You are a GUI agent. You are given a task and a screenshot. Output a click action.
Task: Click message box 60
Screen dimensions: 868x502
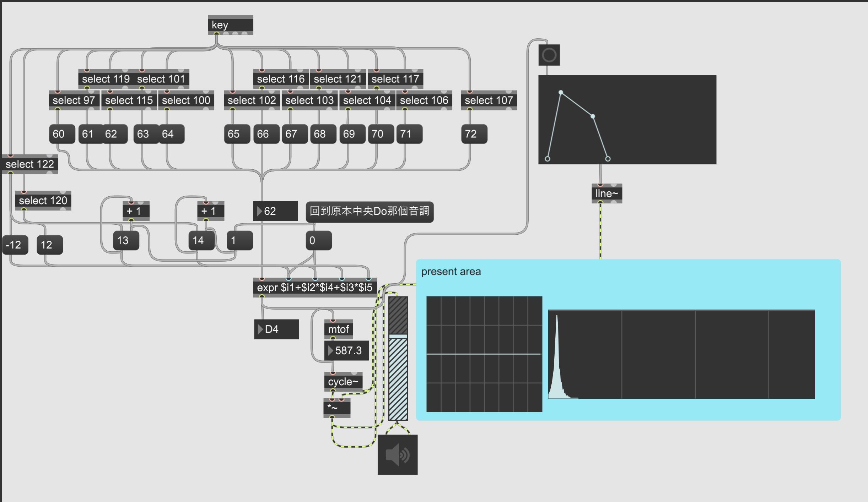point(62,134)
